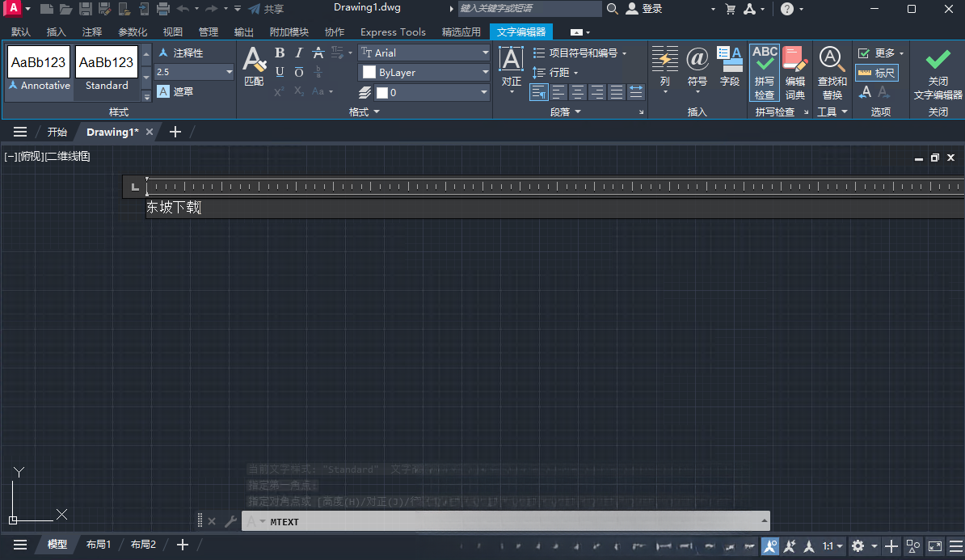965x560 pixels.
Task: Switch to Layout2 tab
Action: (143, 545)
